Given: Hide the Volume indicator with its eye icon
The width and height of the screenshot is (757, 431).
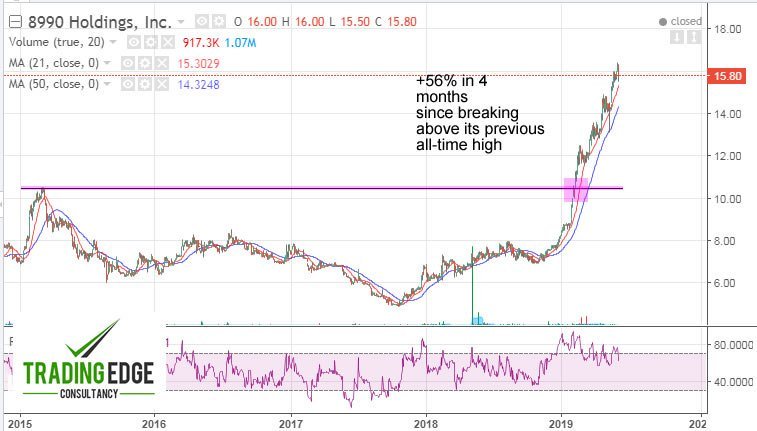Looking at the screenshot, I should click(134, 42).
